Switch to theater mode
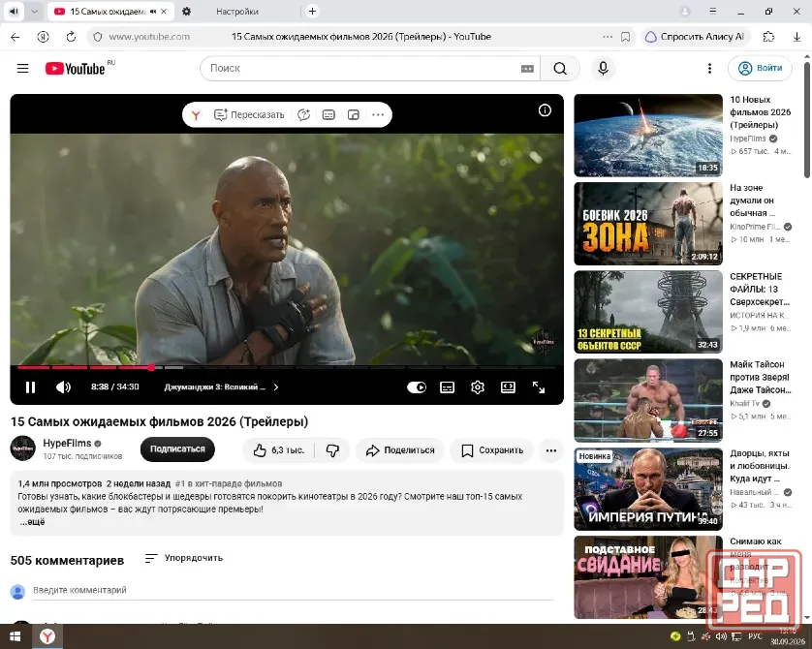This screenshot has height=649, width=812. pos(508,387)
